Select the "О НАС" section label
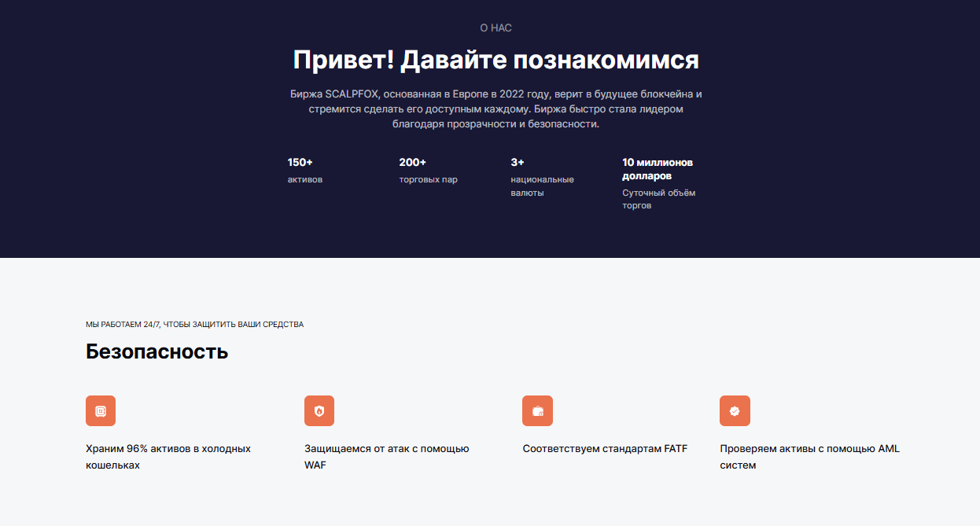Image resolution: width=980 pixels, height=526 pixels. pos(496,28)
